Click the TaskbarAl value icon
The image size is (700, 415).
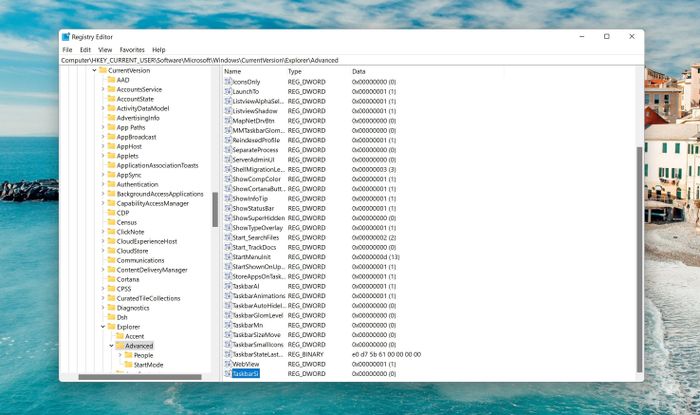point(228,286)
